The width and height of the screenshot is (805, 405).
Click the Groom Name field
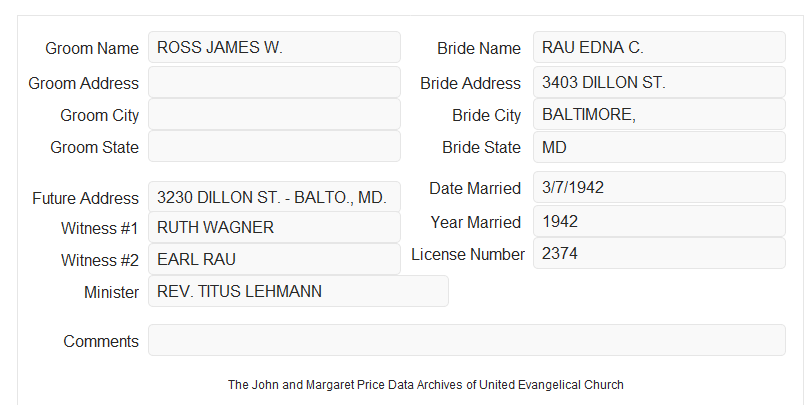click(274, 47)
